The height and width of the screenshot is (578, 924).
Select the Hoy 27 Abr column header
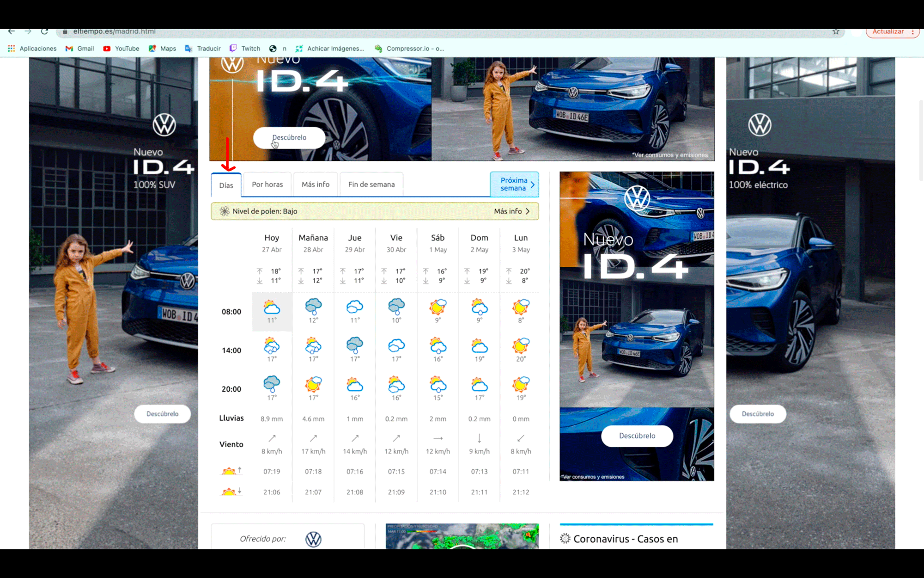click(272, 243)
